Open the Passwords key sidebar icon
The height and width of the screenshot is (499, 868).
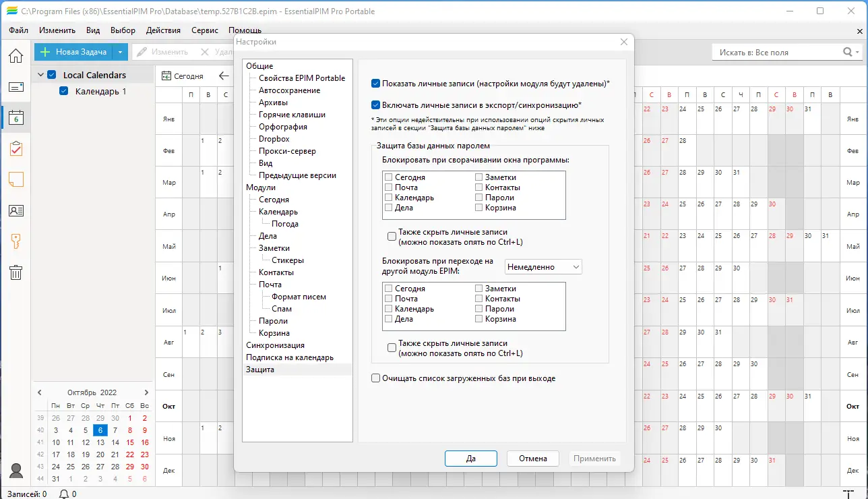[x=15, y=241]
